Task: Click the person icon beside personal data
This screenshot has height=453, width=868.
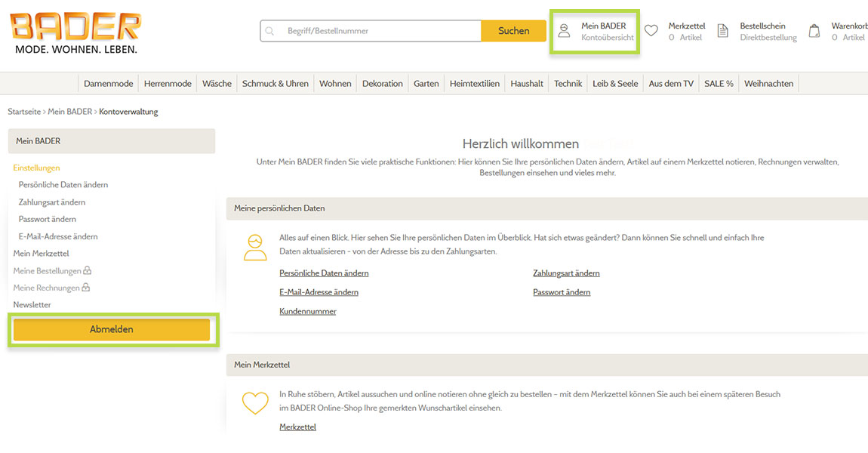Action: tap(255, 247)
